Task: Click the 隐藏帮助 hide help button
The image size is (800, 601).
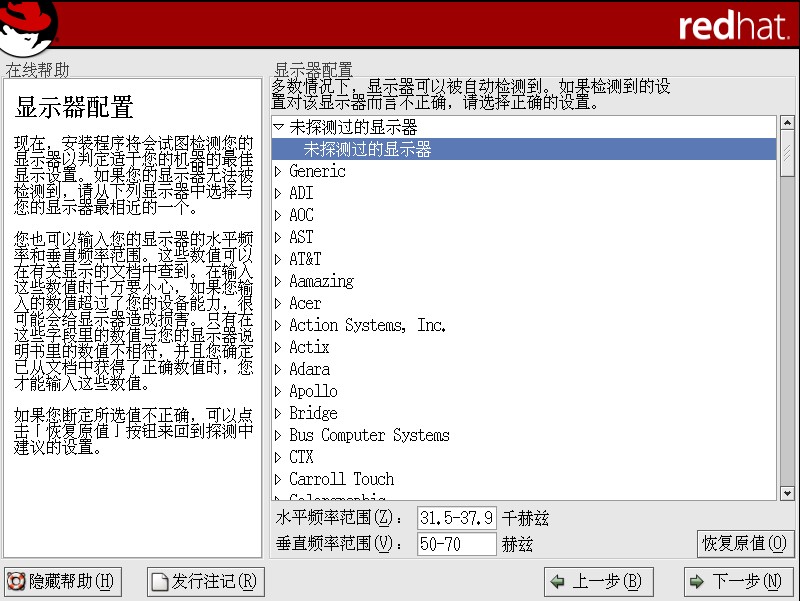Action: (x=63, y=582)
